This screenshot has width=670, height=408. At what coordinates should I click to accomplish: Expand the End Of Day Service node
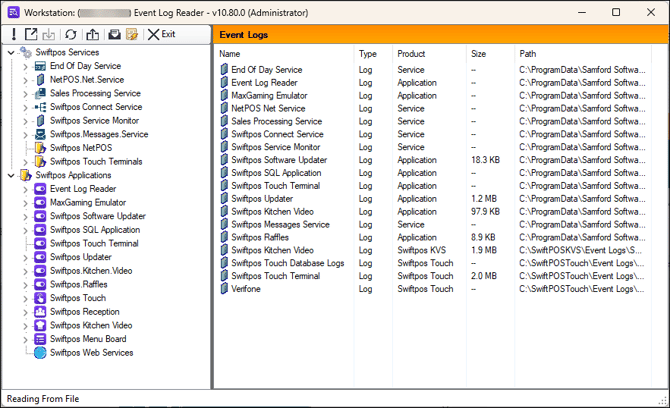click(x=25, y=67)
